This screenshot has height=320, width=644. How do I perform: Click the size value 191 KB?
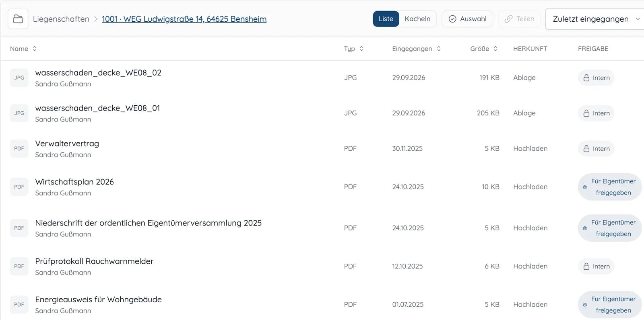(x=489, y=78)
